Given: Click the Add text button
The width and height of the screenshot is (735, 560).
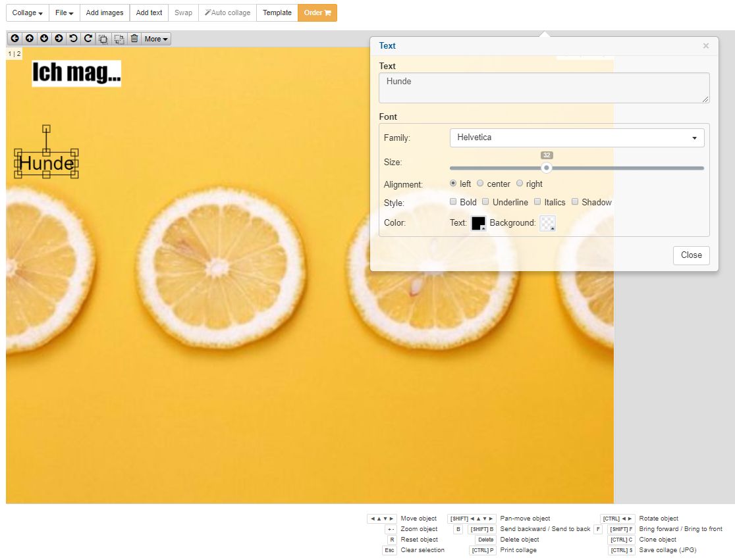Looking at the screenshot, I should click(149, 13).
